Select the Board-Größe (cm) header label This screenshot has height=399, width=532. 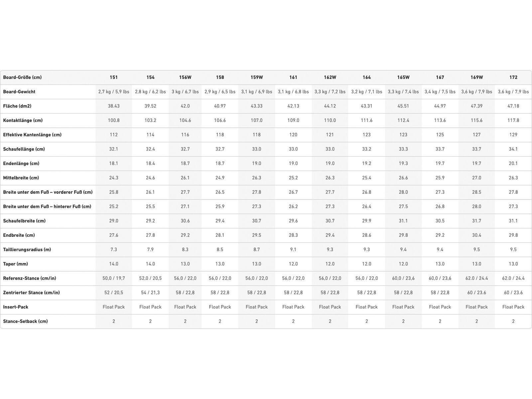tap(22, 77)
